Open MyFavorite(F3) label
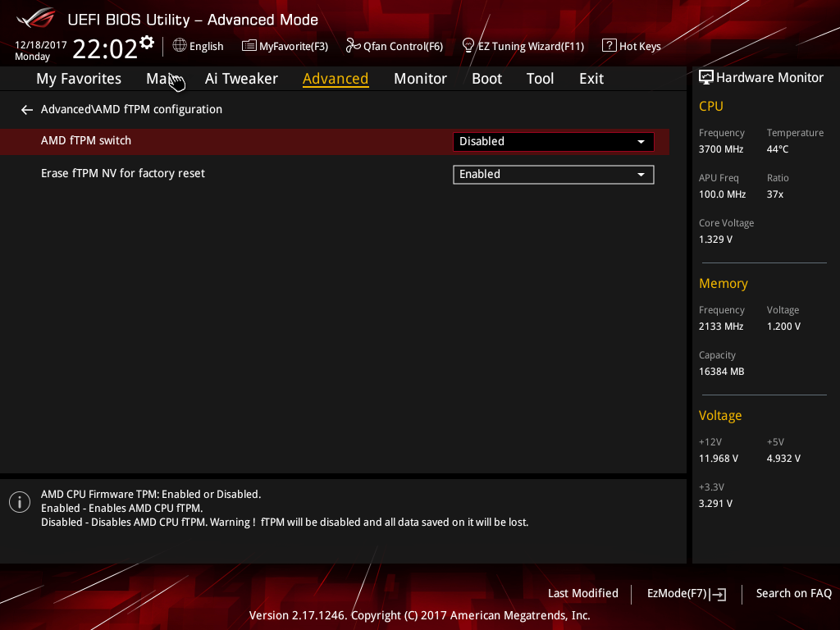Screen dimensions: 840x630 [294, 46]
